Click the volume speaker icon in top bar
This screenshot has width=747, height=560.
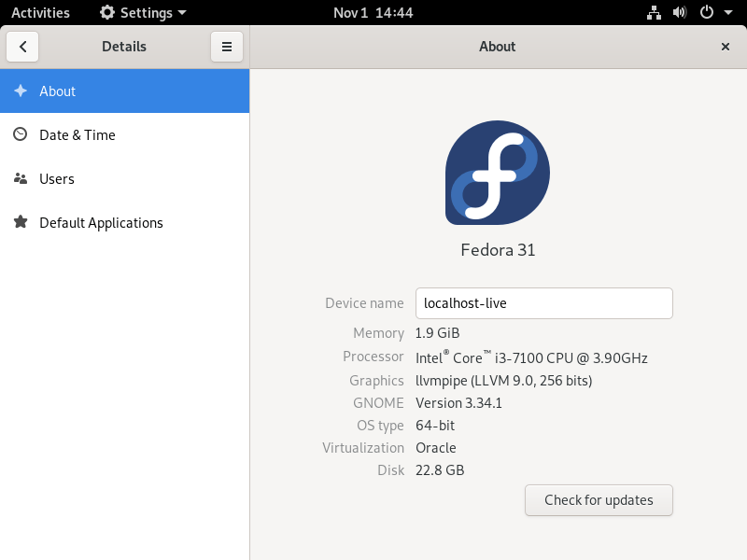[680, 12]
